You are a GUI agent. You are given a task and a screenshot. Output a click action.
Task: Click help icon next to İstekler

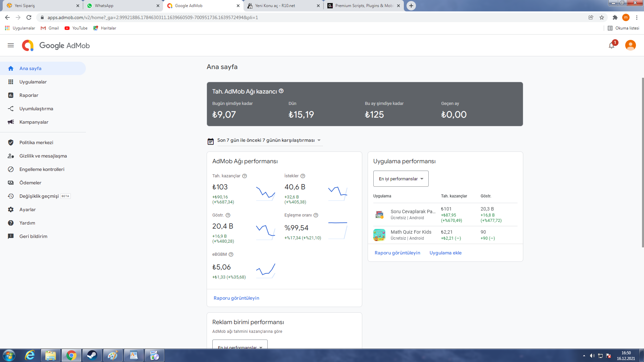[x=303, y=176]
